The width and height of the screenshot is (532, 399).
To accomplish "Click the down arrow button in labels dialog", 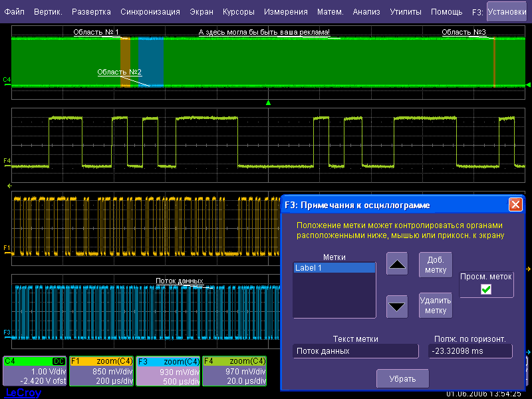I will pyautogui.click(x=398, y=307).
